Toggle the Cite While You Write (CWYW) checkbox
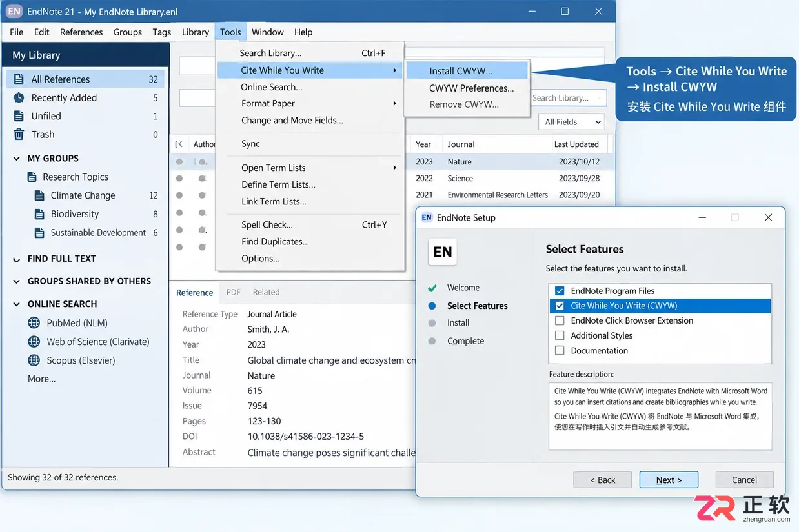799x532 pixels. (560, 306)
